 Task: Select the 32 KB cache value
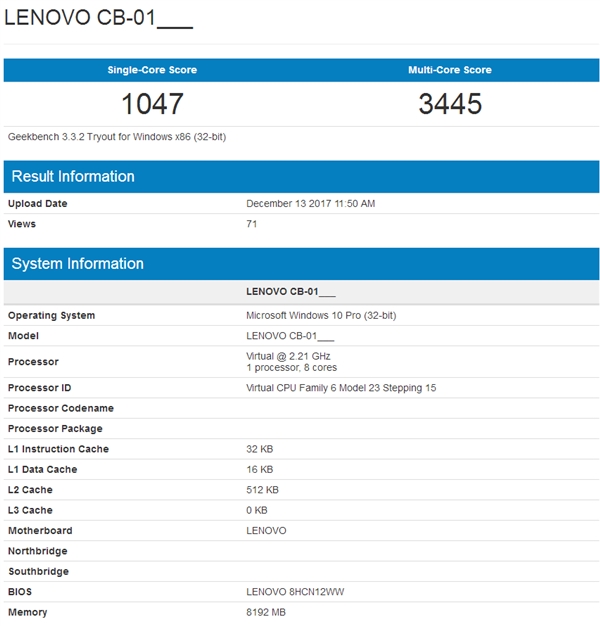[x=259, y=449]
